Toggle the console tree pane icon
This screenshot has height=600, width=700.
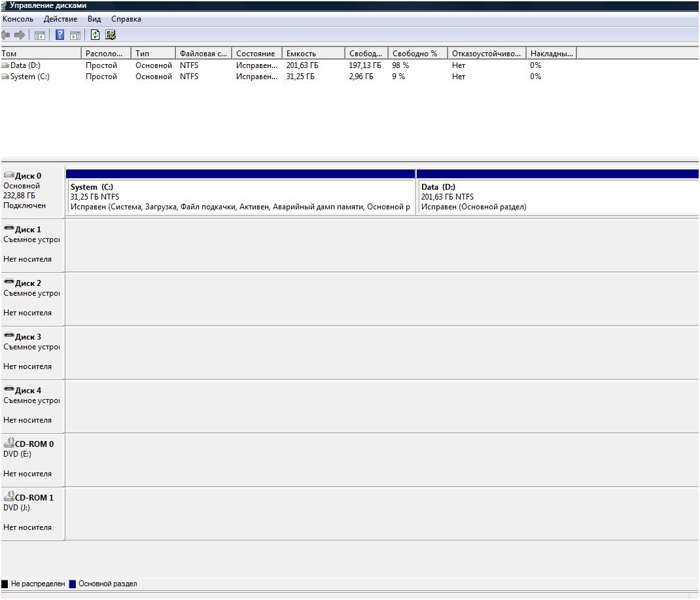(x=40, y=35)
